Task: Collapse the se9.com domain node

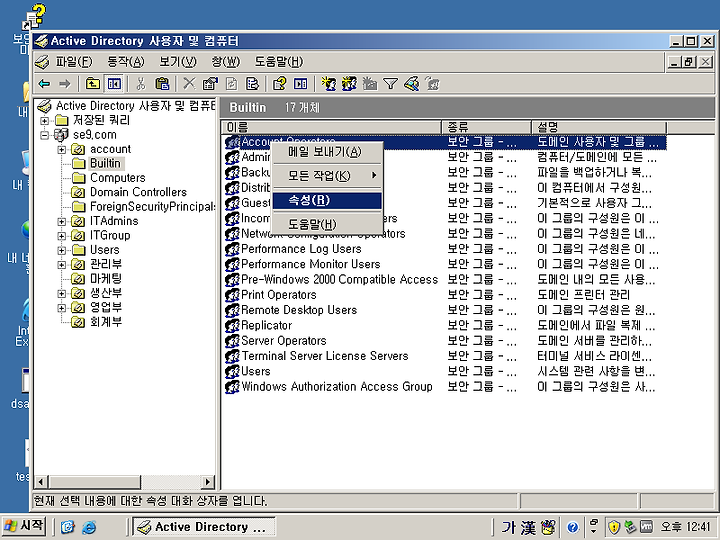Action: point(45,135)
